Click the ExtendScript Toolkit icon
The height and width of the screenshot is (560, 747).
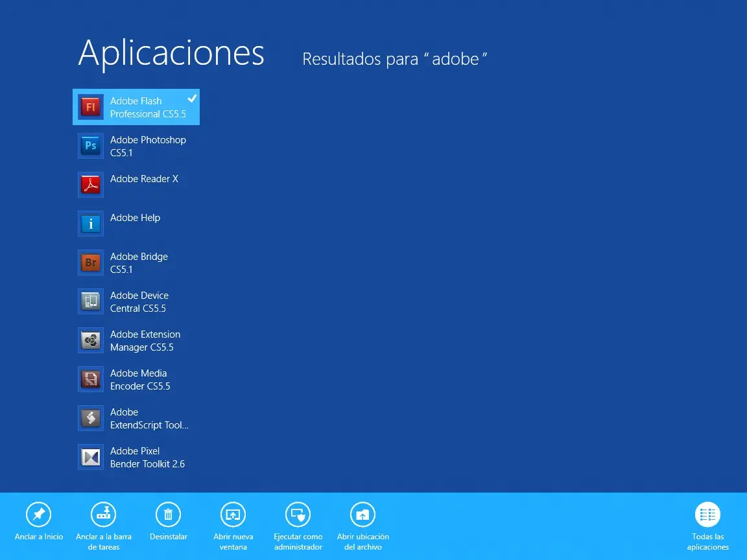tap(91, 418)
